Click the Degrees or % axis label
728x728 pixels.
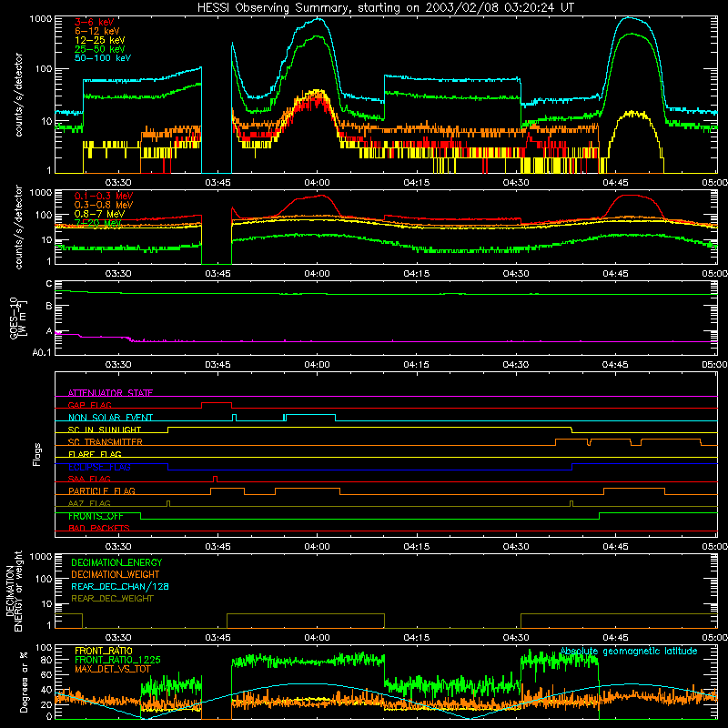coord(24,682)
